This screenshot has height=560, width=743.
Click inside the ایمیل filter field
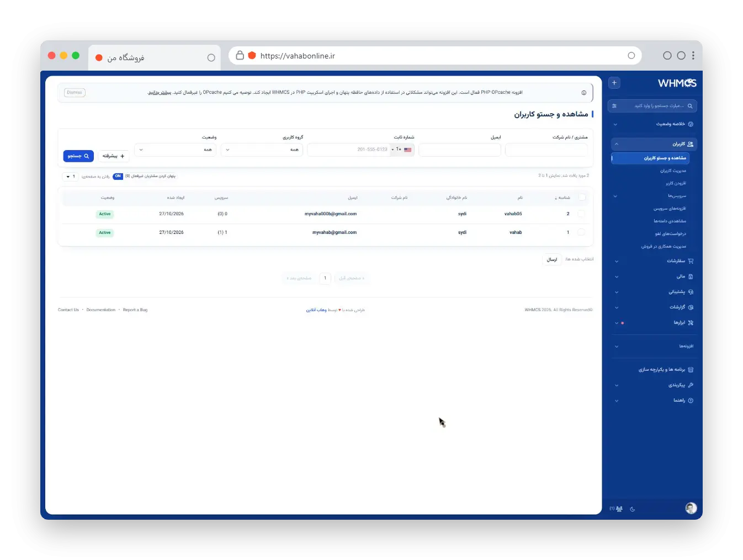click(460, 150)
